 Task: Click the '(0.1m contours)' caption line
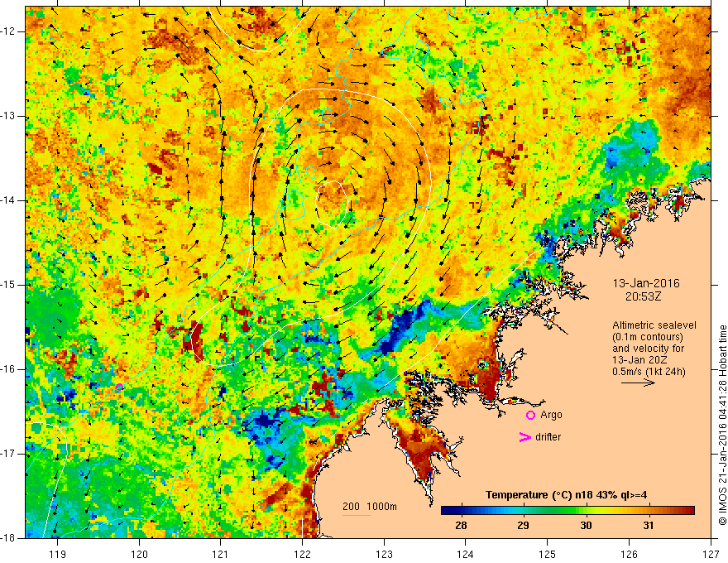[648, 337]
